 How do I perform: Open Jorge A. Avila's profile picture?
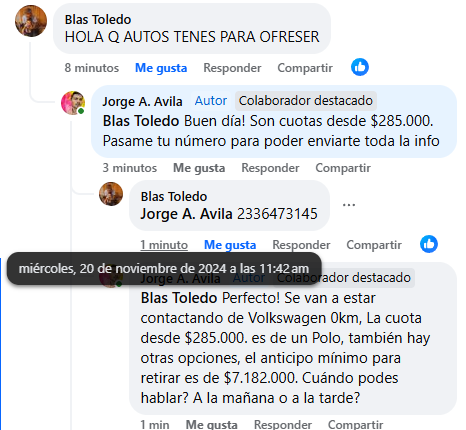(73, 103)
